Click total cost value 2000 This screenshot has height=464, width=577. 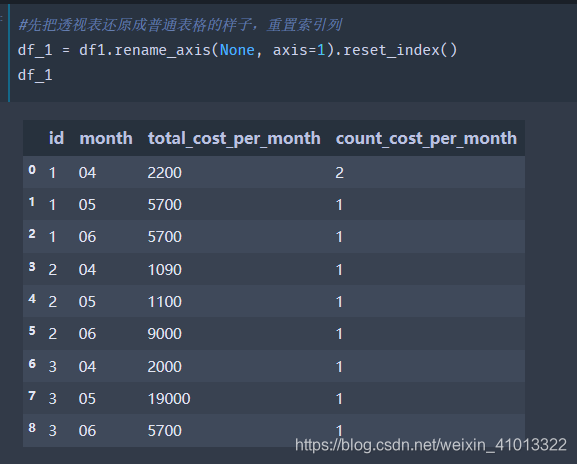pos(164,366)
